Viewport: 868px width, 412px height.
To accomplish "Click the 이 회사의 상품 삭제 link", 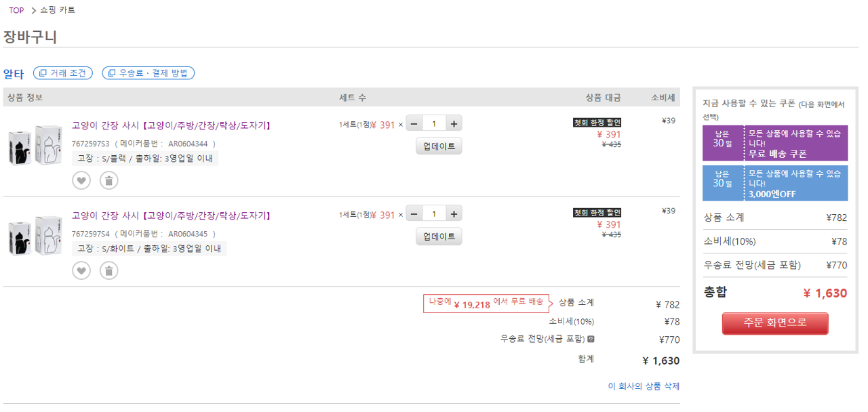I will pos(644,386).
